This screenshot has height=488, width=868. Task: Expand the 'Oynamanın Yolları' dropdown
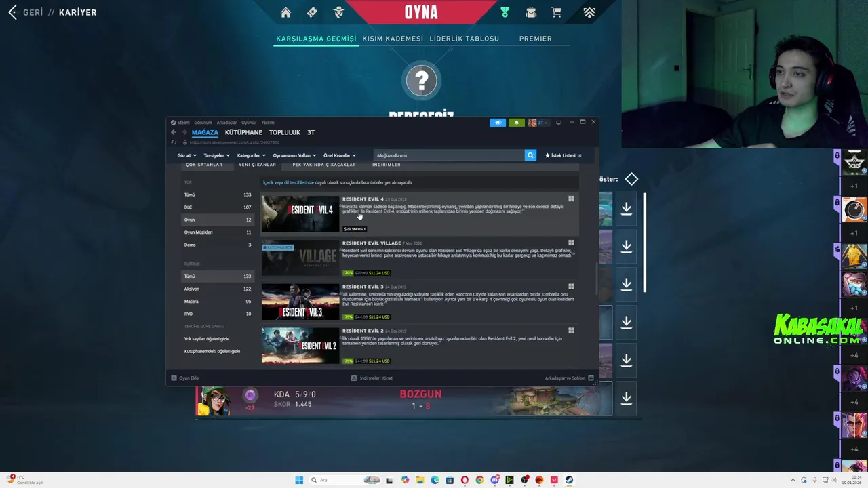tap(294, 155)
